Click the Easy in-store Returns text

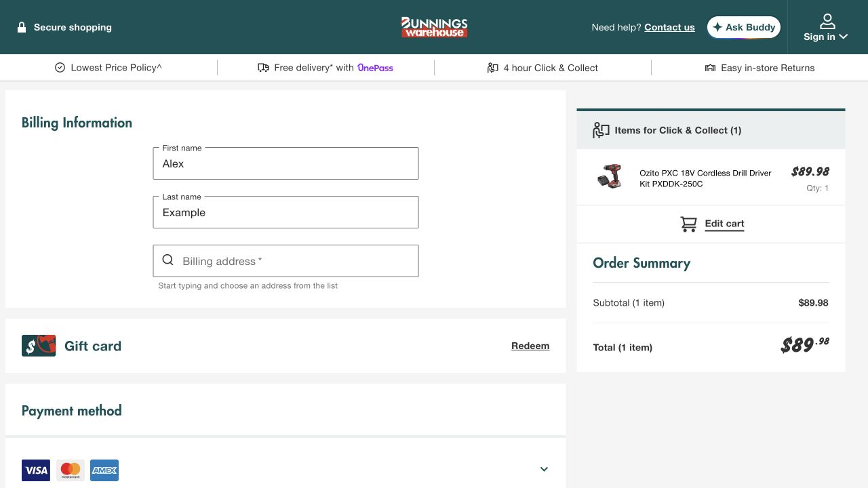(x=768, y=68)
